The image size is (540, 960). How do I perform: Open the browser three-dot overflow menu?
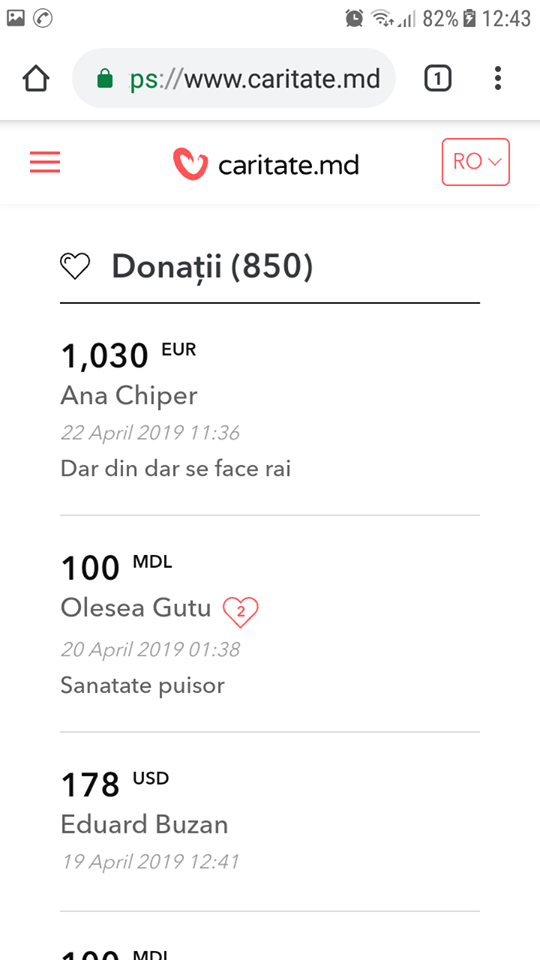498,78
